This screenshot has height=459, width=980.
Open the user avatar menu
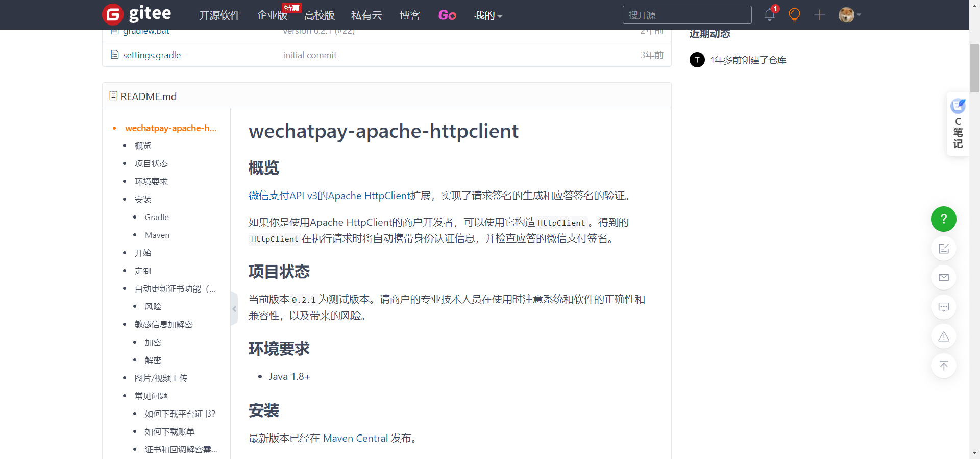(x=849, y=15)
